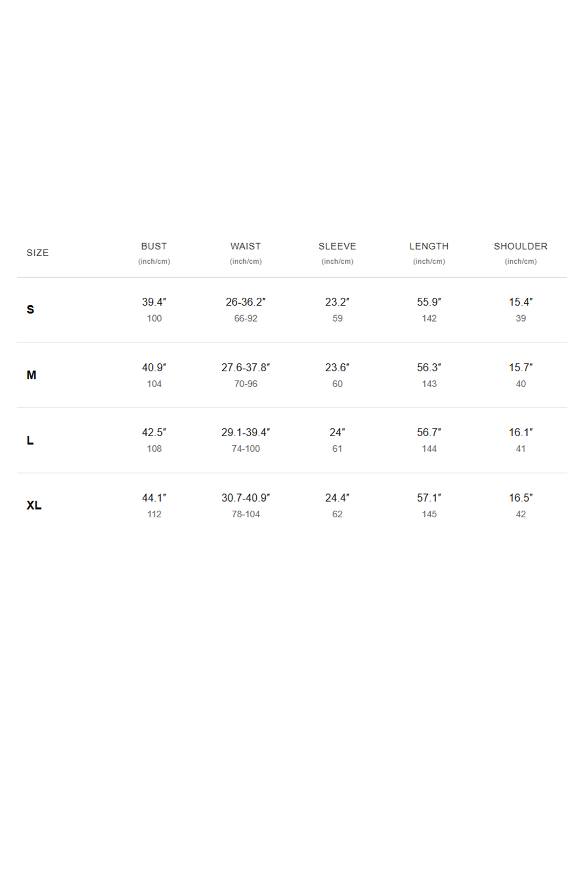
Task: Click the WAIST column header
Action: coord(246,246)
